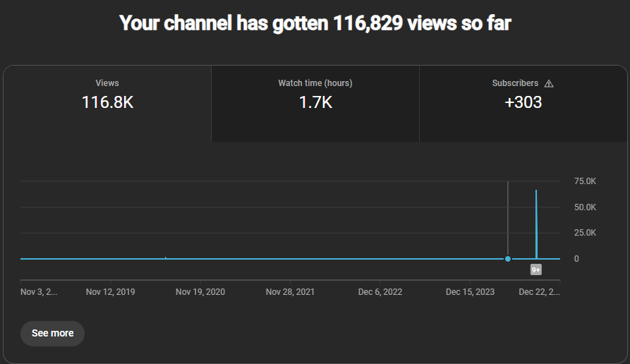Click the +303 subscribers value

(523, 102)
